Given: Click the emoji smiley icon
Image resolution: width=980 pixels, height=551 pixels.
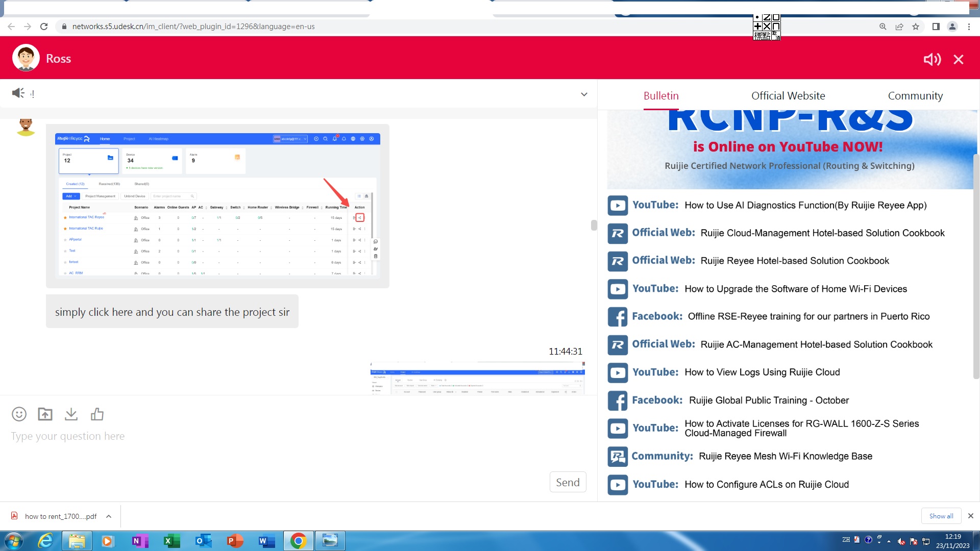Looking at the screenshot, I should pos(19,414).
